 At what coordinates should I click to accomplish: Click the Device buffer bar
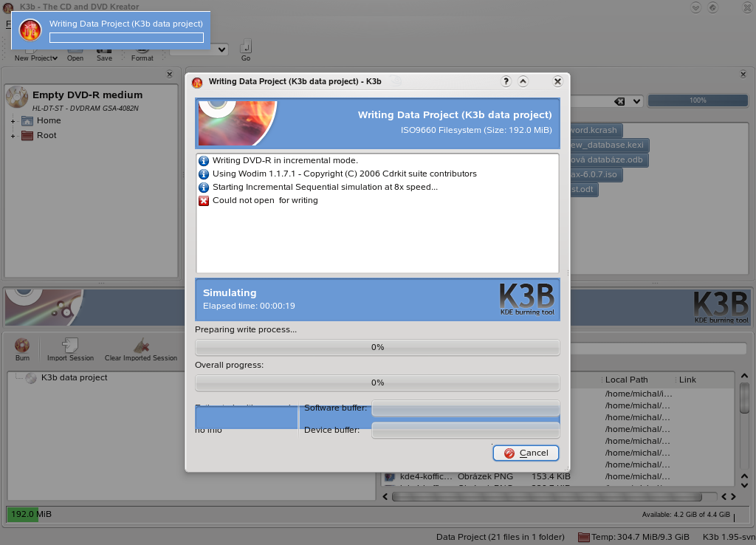pyautogui.click(x=466, y=431)
